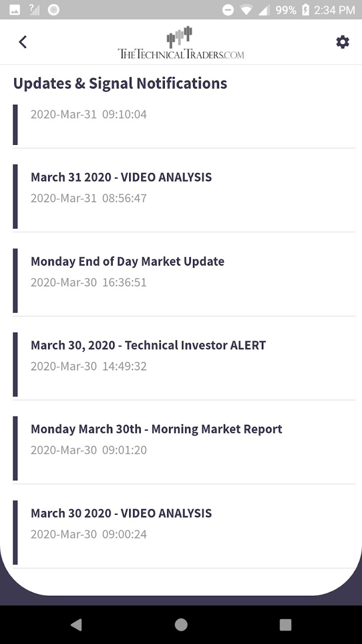
Task: Tap timestamp 2020-Mar-30 14:49:32
Action: 88,366
